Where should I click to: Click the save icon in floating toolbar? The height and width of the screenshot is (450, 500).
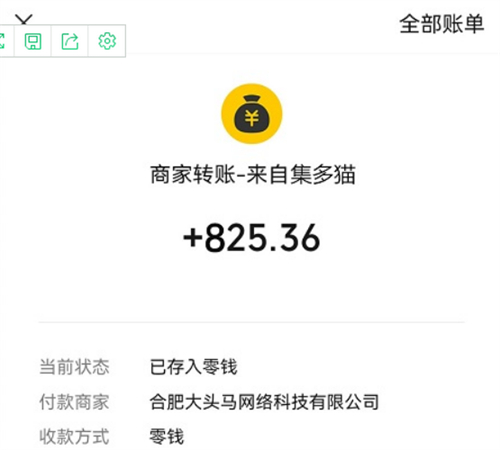click(33, 41)
